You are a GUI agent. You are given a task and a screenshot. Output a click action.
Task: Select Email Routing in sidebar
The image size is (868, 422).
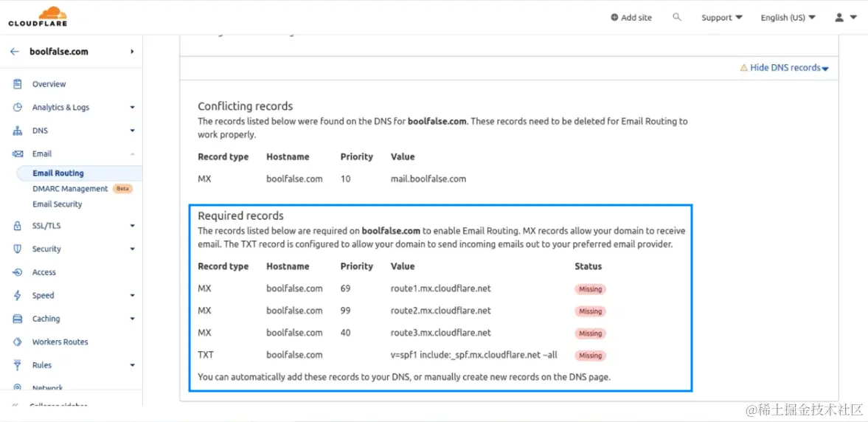[58, 173]
